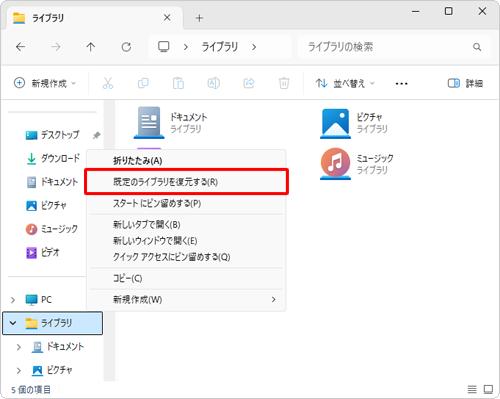Open the ミュージック library in content pane

pyautogui.click(x=357, y=164)
